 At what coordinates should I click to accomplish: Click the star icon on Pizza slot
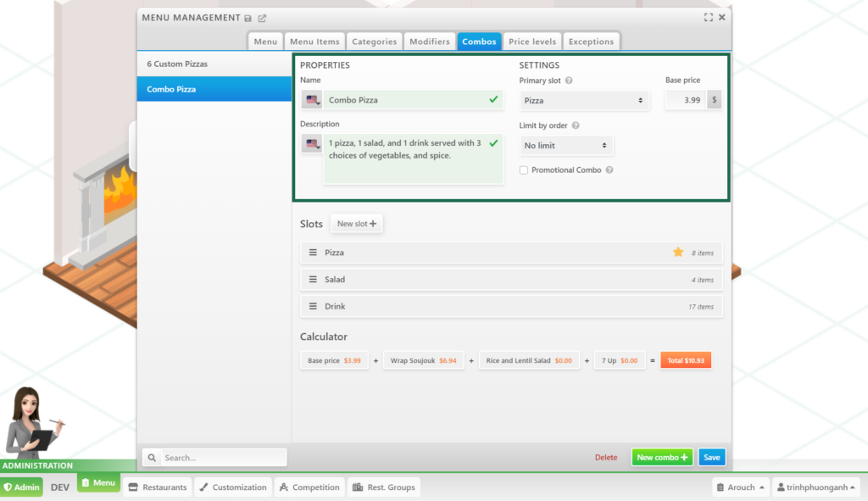(678, 253)
